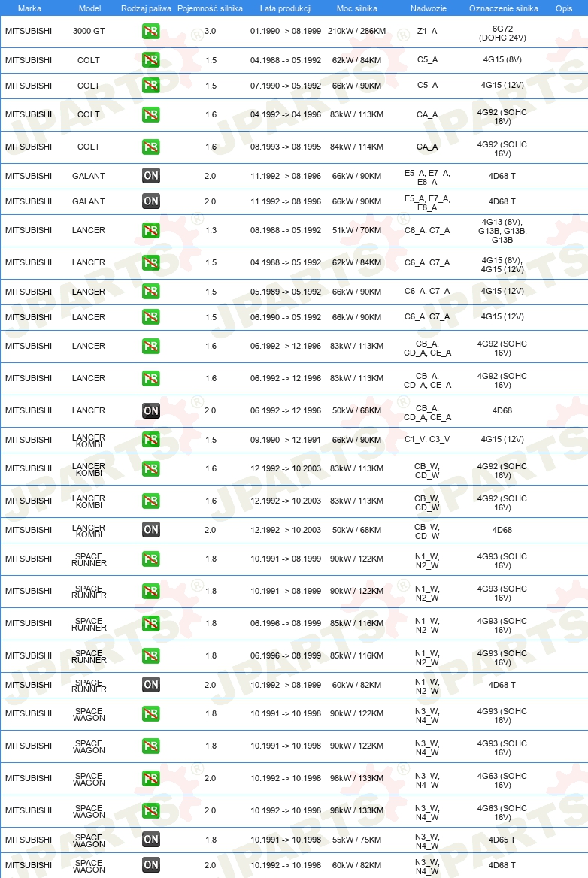The width and height of the screenshot is (588, 878).
Task: Select the 'C1_V, C3_V' body cell
Action: tap(427, 439)
